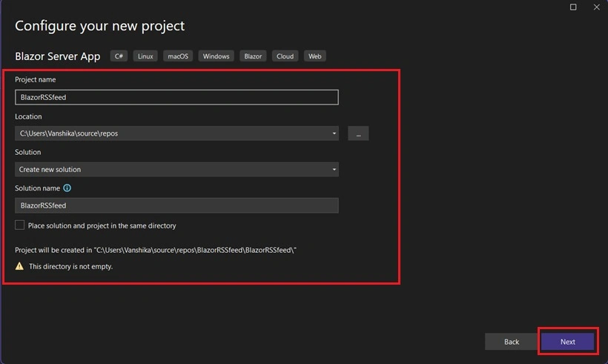Click the Linux tag
The image size is (608, 364).
click(145, 56)
